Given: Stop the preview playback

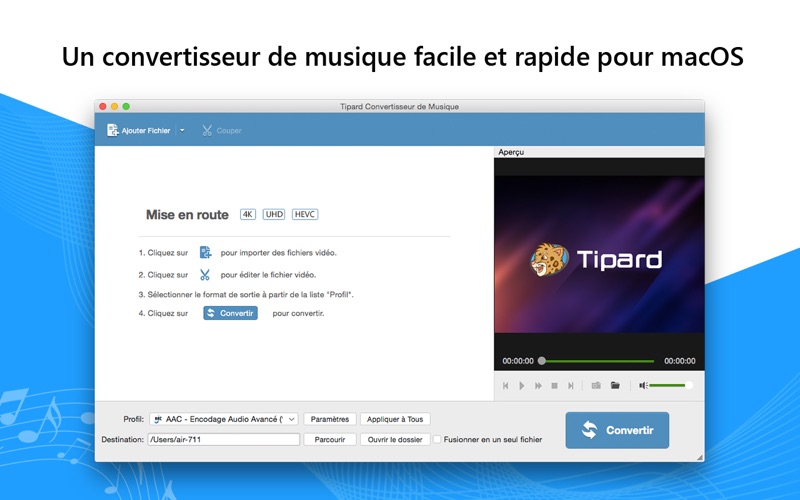Looking at the screenshot, I should [554, 386].
